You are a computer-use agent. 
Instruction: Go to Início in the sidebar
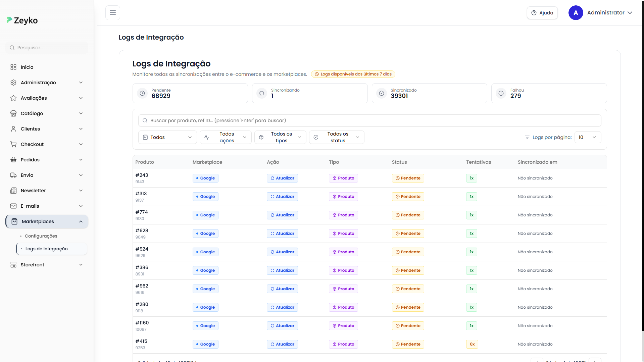pyautogui.click(x=27, y=67)
